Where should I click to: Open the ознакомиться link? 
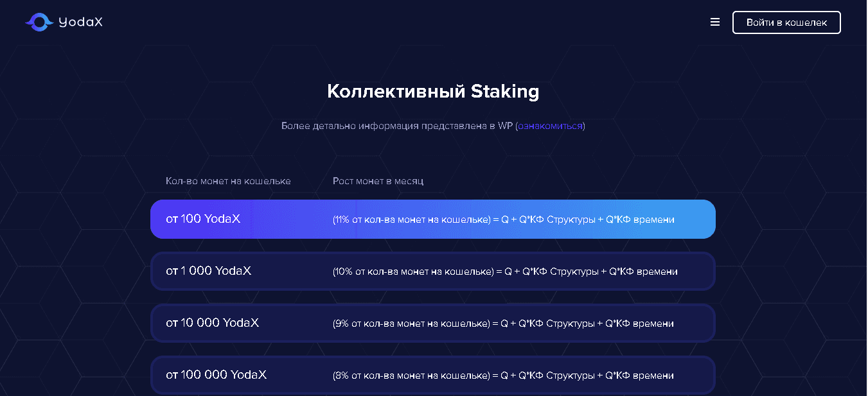pos(550,126)
